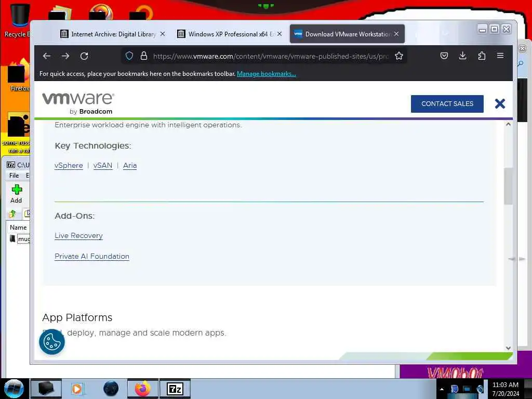Open the File menu in 7-Zip
Screen dimensions: 532x399
click(14, 176)
